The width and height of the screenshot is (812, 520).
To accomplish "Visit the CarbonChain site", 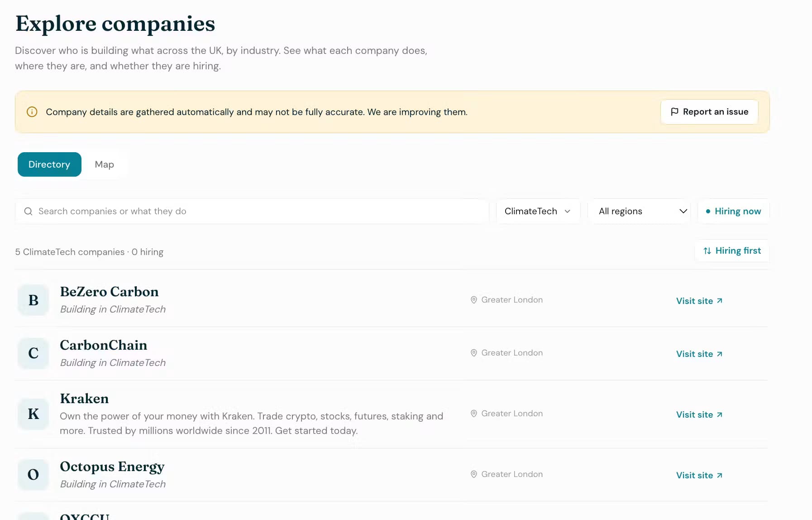I will [x=699, y=354].
